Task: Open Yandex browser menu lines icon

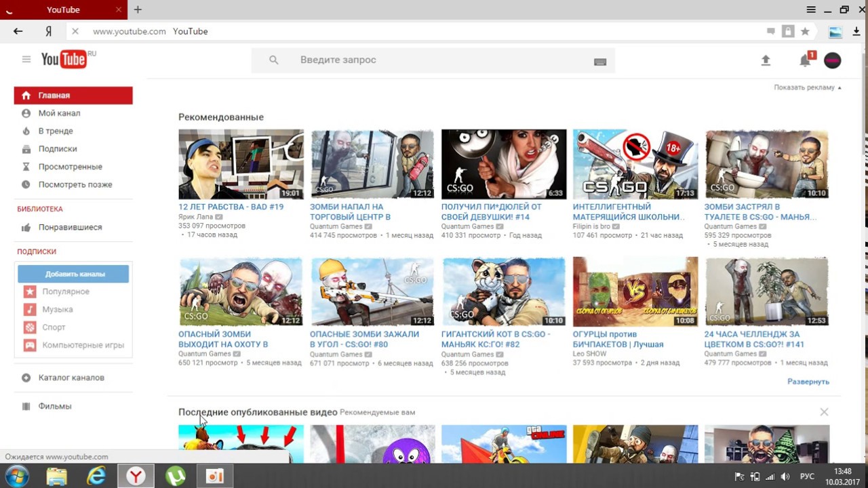Action: pyautogui.click(x=811, y=9)
